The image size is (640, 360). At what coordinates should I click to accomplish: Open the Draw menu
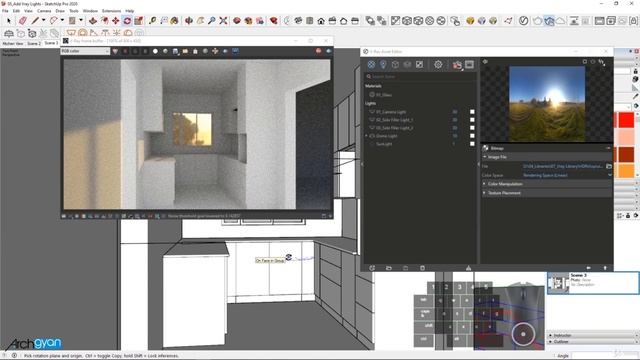(x=60, y=11)
